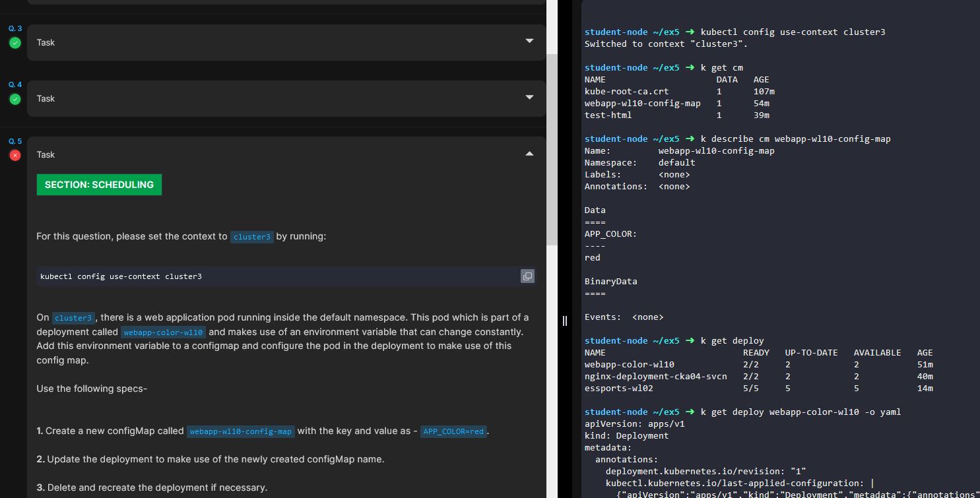Click the Q.4 Task header title
The height and width of the screenshot is (498, 980).
[x=46, y=98]
